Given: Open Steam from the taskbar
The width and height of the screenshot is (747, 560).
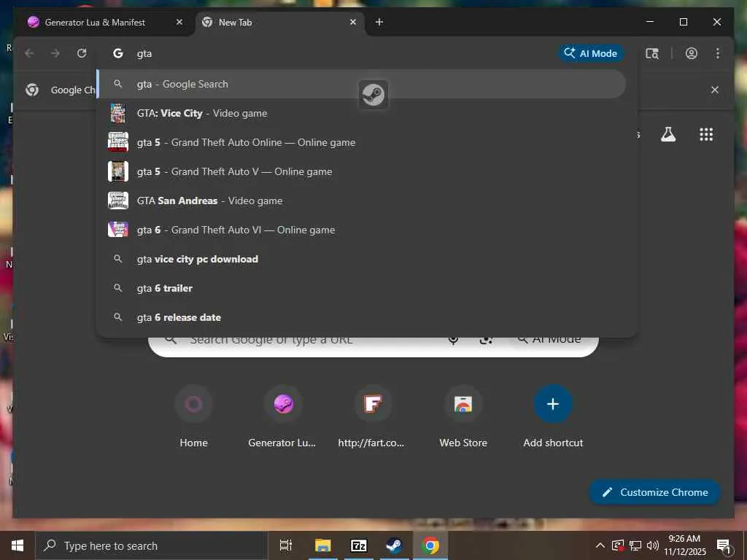Looking at the screenshot, I should 394,545.
